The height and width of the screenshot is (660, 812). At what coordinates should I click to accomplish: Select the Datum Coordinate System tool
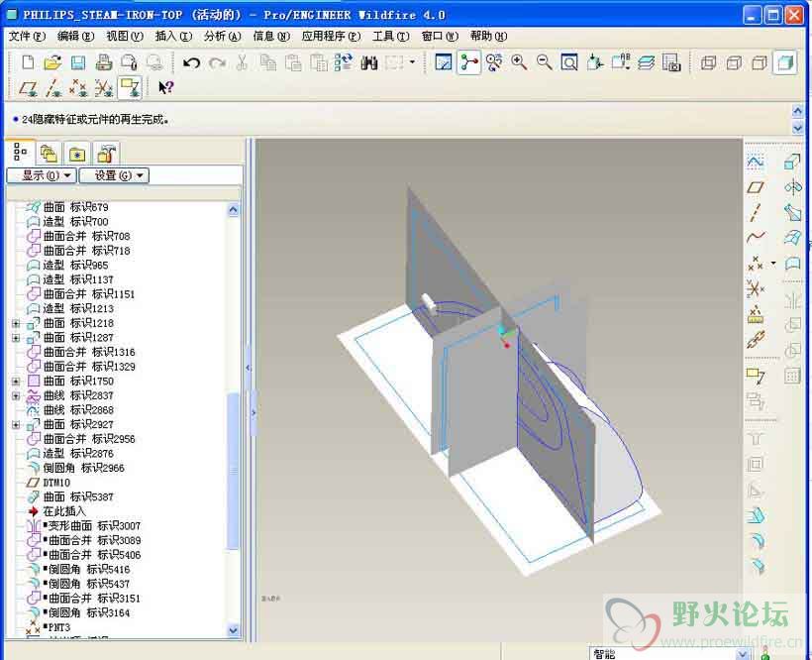tap(756, 288)
